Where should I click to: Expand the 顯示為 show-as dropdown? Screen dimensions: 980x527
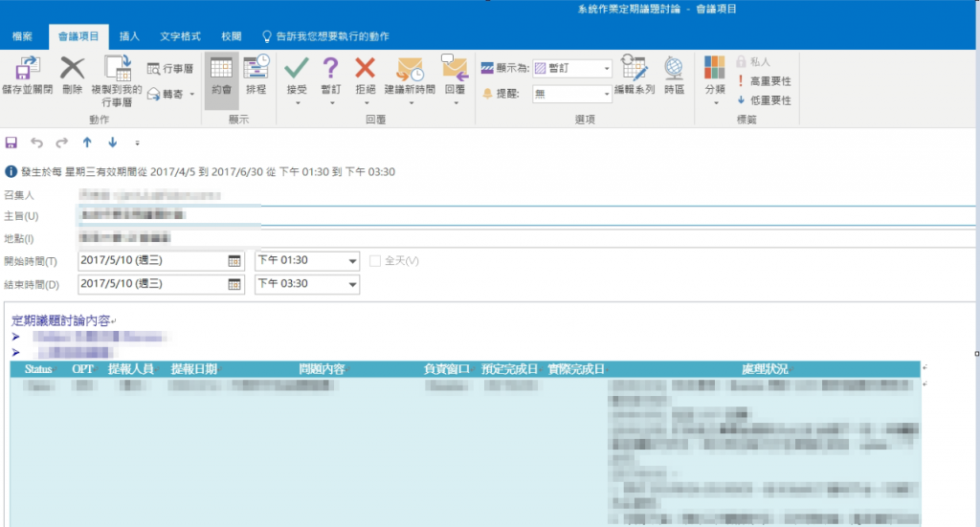(x=606, y=68)
